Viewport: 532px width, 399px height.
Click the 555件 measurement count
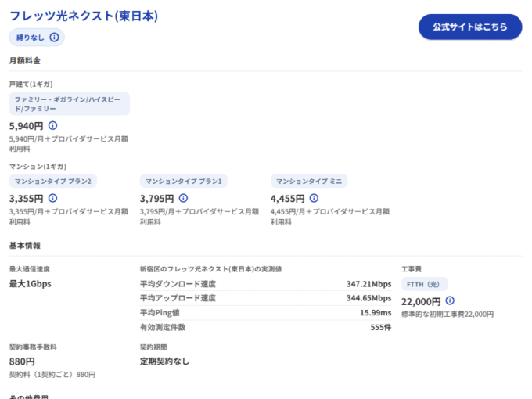point(381,327)
